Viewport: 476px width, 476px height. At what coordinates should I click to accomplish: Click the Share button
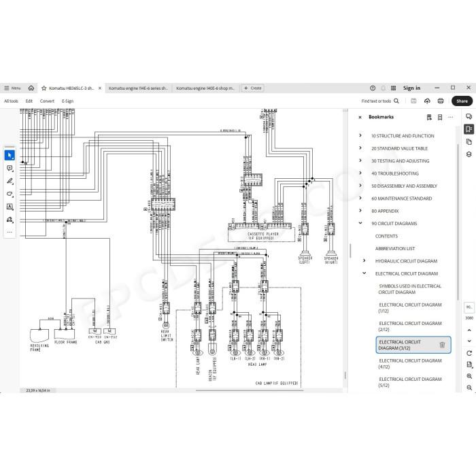(462, 101)
